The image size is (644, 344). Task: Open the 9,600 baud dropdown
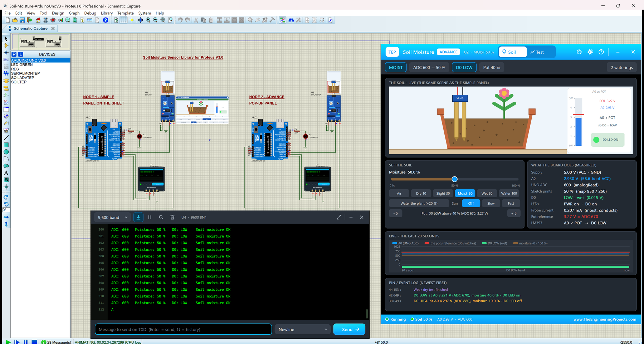pos(113,217)
